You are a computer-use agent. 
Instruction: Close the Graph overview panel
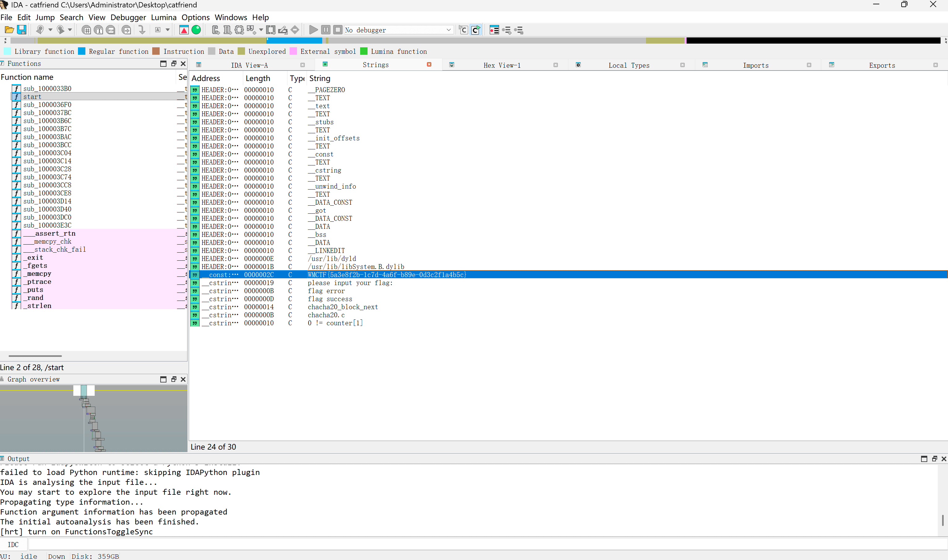click(x=183, y=379)
